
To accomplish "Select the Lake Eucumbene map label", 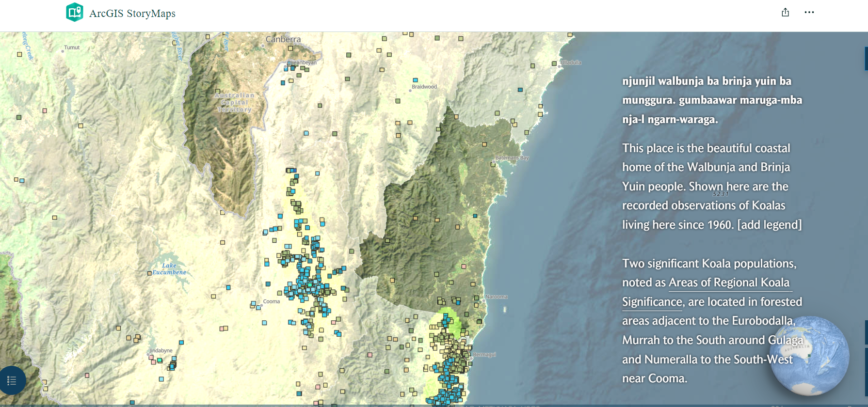I will (169, 269).
